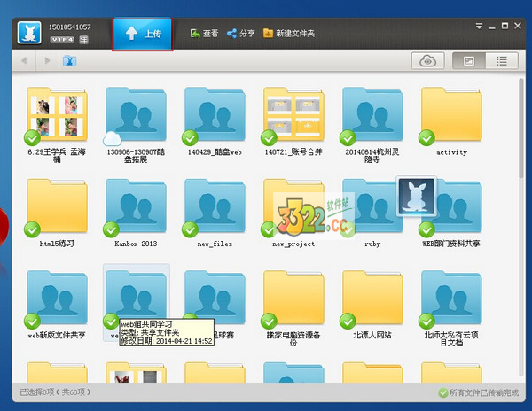Viewport: 532px width, 411px height.
Task: Create a new folder (新建文件夹)
Action: 289,33
